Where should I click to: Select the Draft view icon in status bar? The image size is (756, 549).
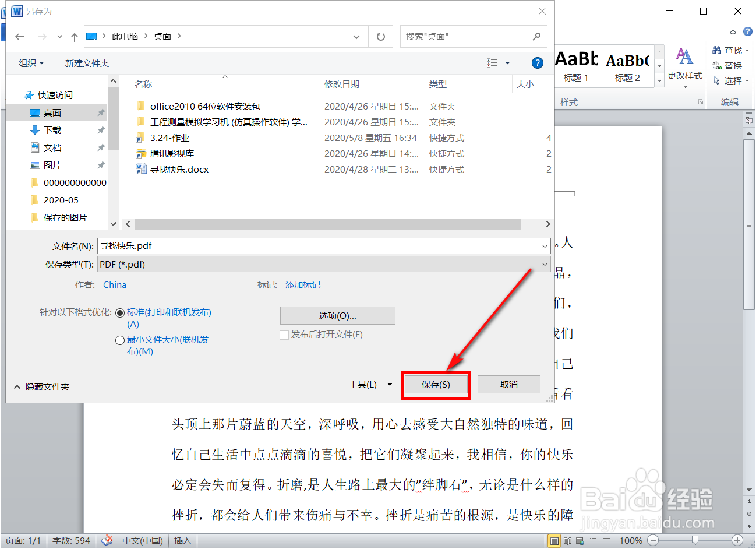pyautogui.click(x=606, y=540)
